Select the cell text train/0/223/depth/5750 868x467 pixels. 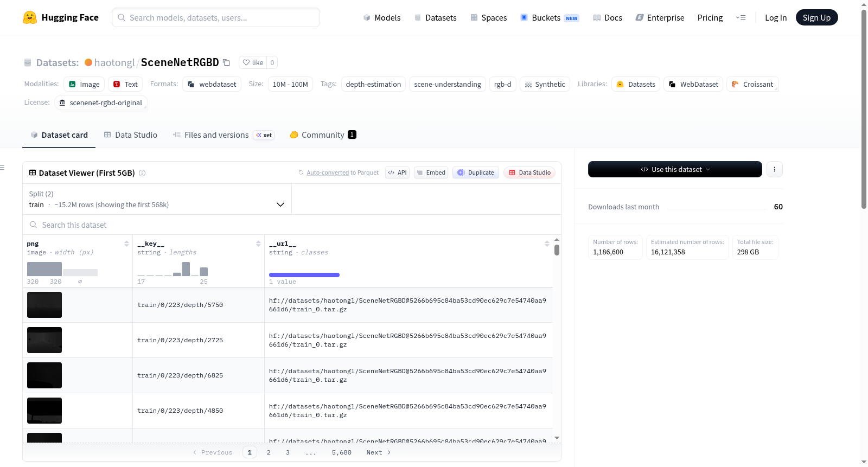[x=180, y=305]
